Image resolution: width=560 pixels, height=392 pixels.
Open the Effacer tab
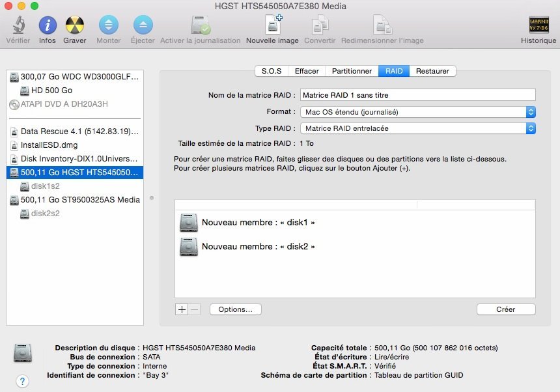tap(306, 71)
